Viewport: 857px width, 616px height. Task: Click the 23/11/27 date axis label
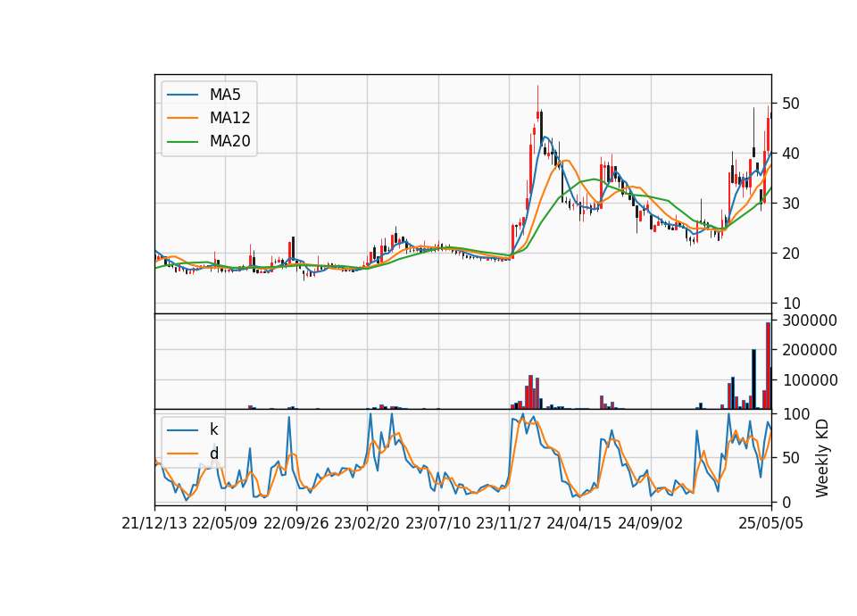[x=509, y=524]
